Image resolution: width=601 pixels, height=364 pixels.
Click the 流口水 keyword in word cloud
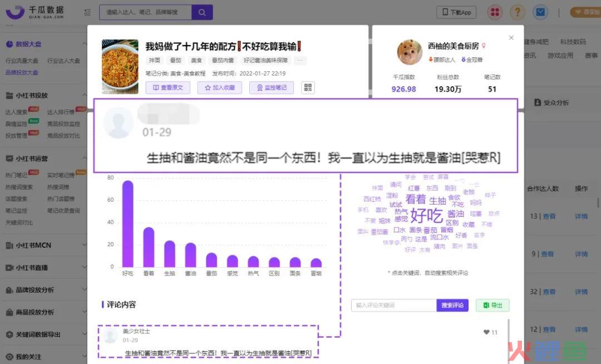[439, 237]
